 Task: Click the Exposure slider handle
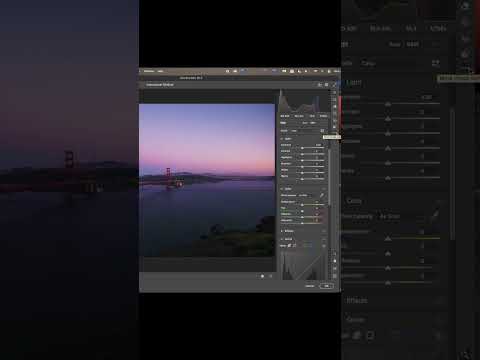pos(302,148)
